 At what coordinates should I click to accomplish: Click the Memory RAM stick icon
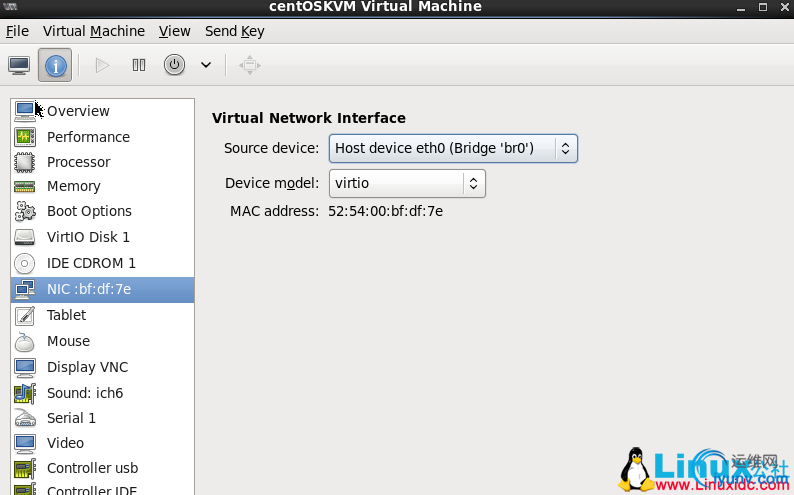(25, 186)
